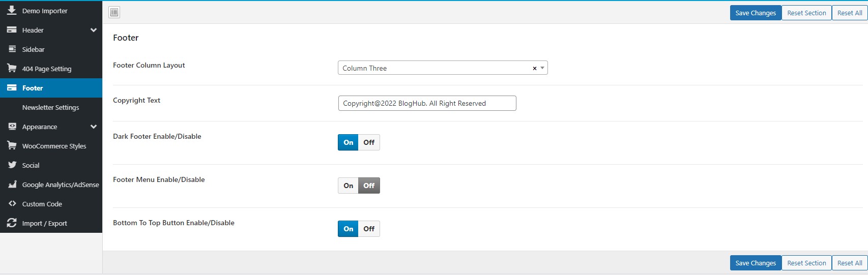Viewport: 868px width, 275px height.
Task: Open the Footer Column Layout dropdown
Action: (x=443, y=68)
